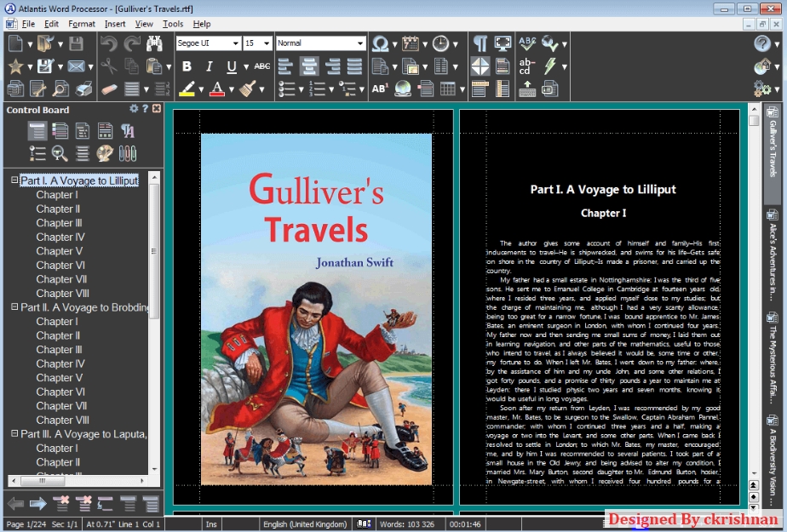
Task: Click the Print Preview magnifier icon
Action: click(x=60, y=89)
